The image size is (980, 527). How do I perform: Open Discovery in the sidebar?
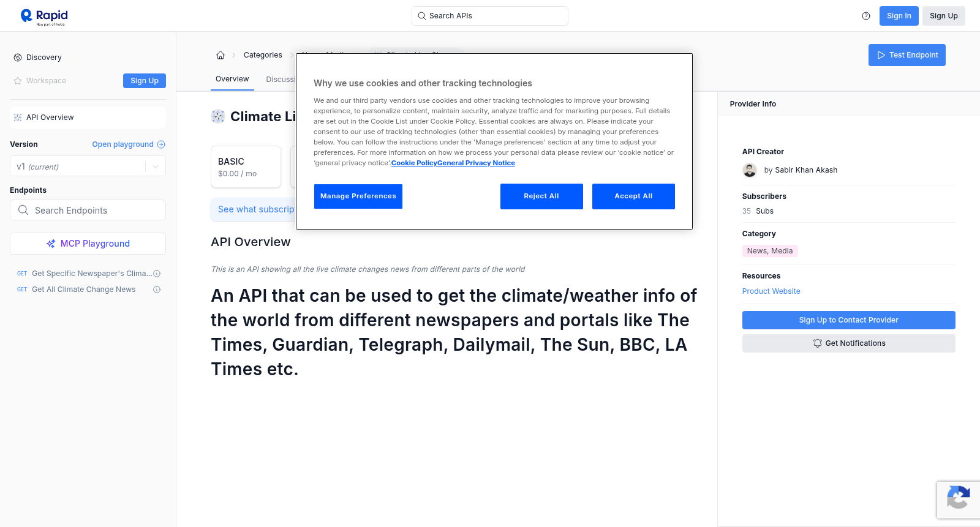pyautogui.click(x=44, y=58)
